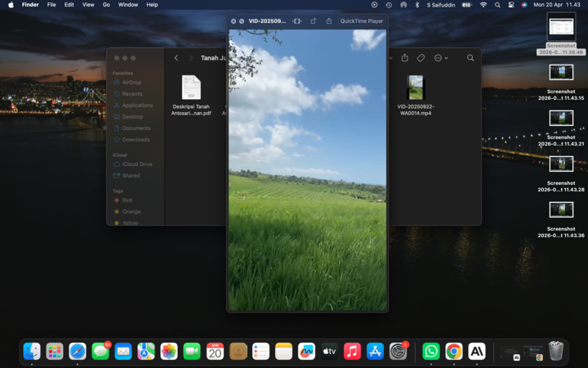Click the trim icon in preview title bar
This screenshot has height=368, width=588.
(x=296, y=21)
